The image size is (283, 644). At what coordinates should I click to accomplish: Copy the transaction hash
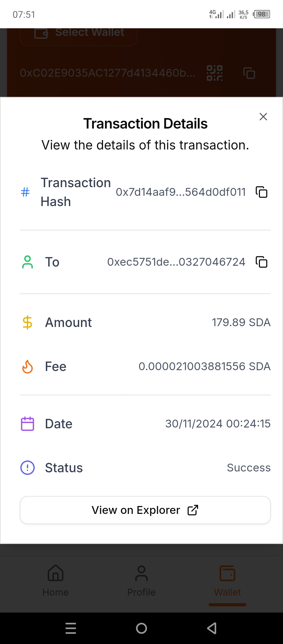(261, 192)
